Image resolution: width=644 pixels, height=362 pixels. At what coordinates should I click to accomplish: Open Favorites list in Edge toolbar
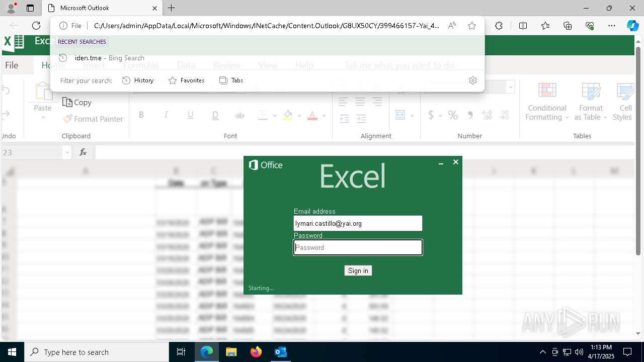545,26
